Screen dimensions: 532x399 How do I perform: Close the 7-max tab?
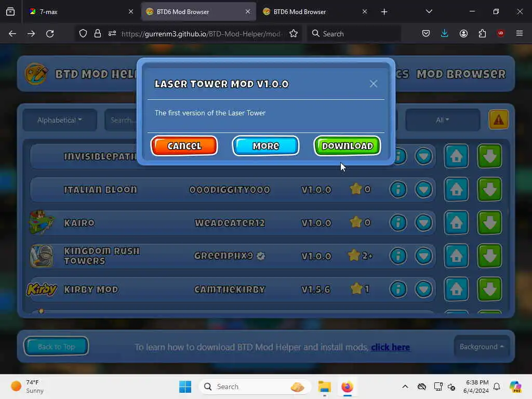pyautogui.click(x=131, y=11)
